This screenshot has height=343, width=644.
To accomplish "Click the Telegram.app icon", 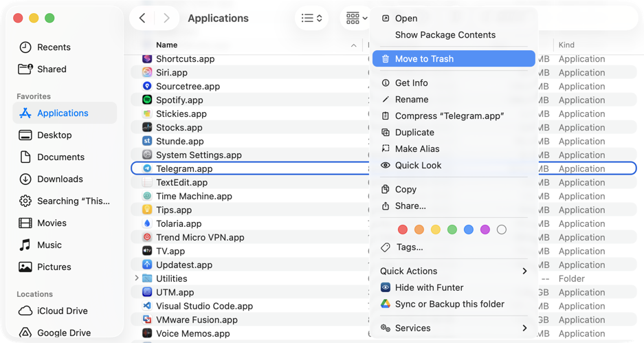I will (147, 168).
